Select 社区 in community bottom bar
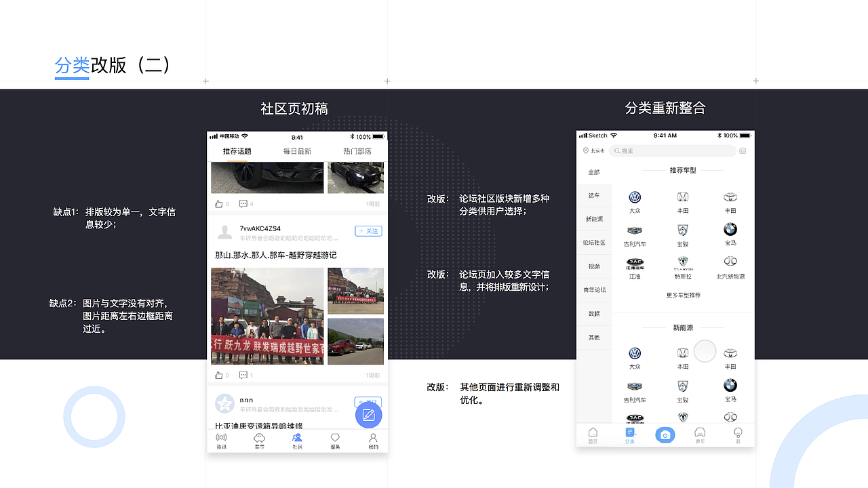 [297, 441]
